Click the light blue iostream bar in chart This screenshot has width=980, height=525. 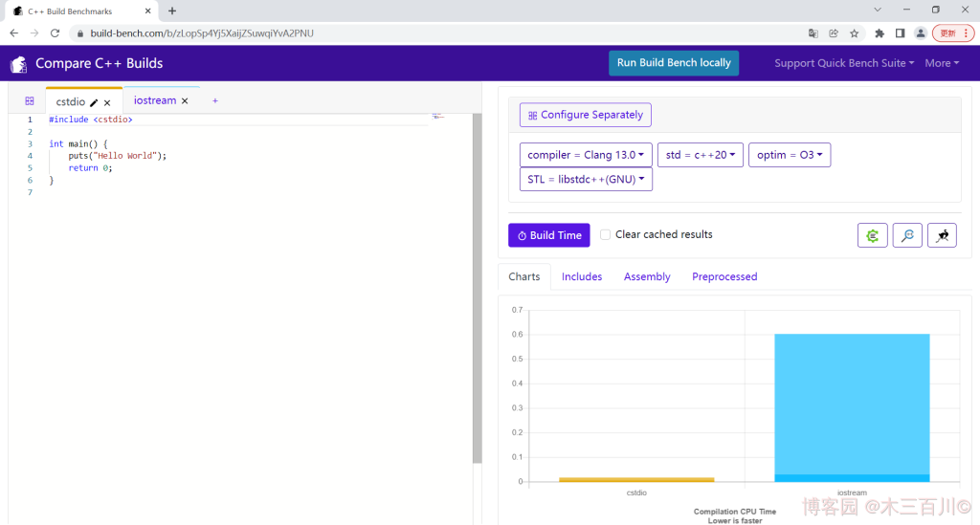point(851,402)
